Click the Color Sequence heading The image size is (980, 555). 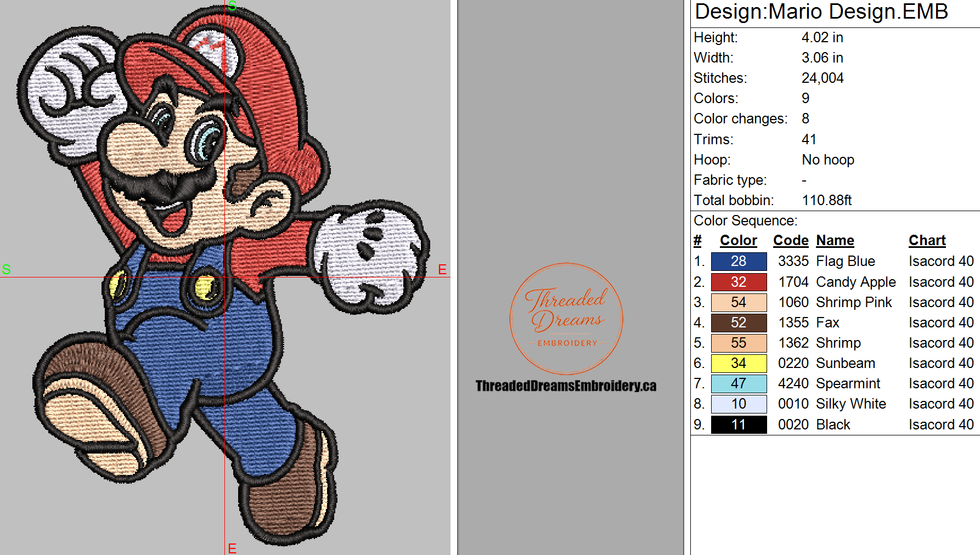point(745,220)
